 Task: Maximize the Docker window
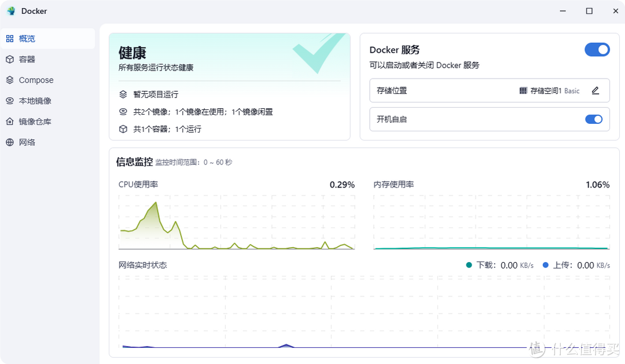coord(589,11)
